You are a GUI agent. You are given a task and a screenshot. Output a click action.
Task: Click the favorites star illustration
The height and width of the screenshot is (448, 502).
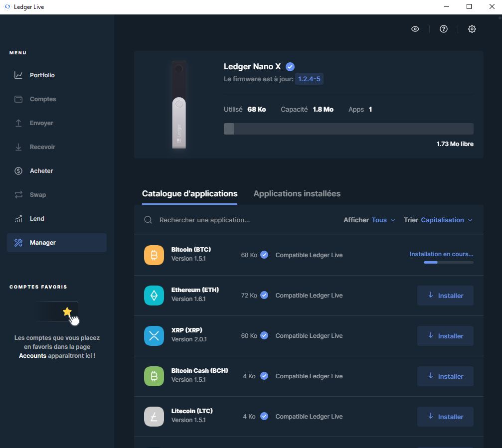click(59, 313)
